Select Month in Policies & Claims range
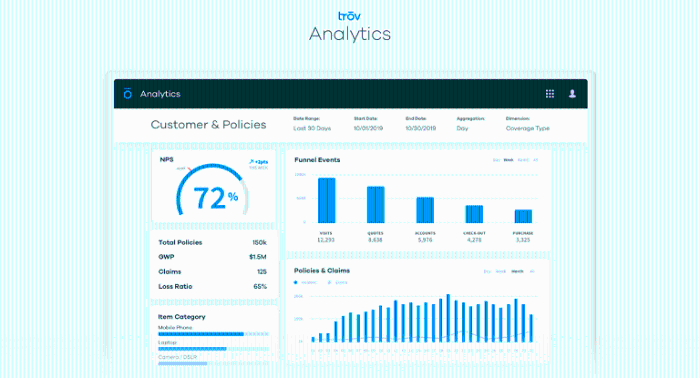Viewport: 700px width, 378px height. (517, 271)
